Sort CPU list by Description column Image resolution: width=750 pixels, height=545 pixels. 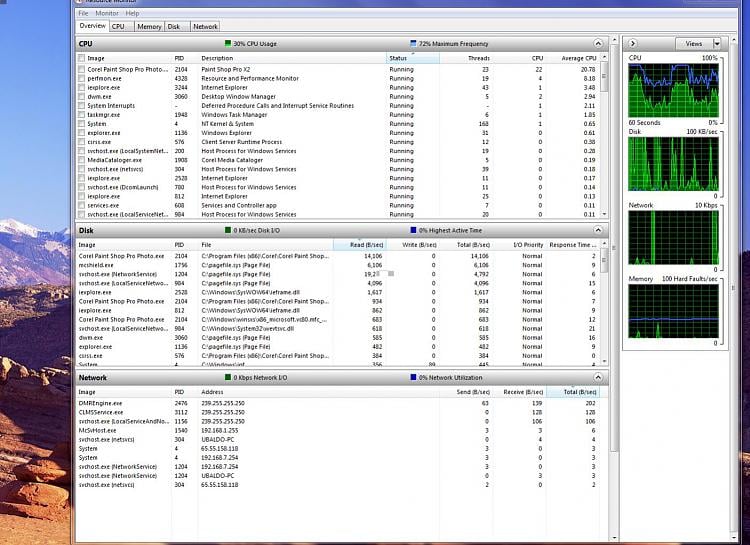(x=292, y=58)
